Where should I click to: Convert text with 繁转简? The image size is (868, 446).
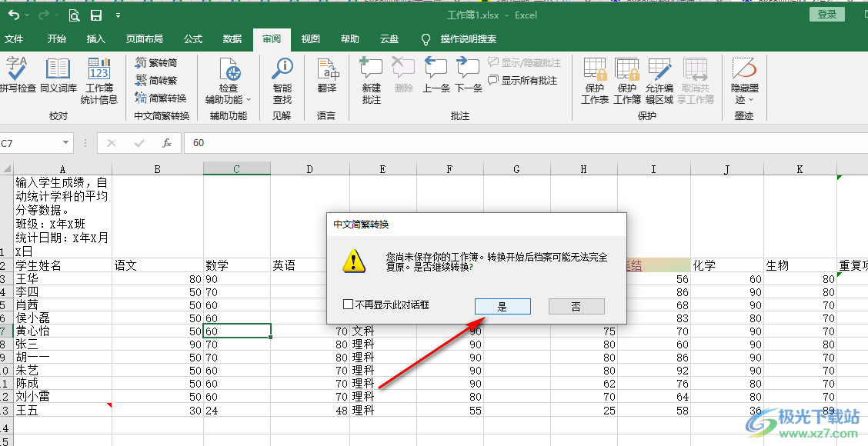pos(156,62)
